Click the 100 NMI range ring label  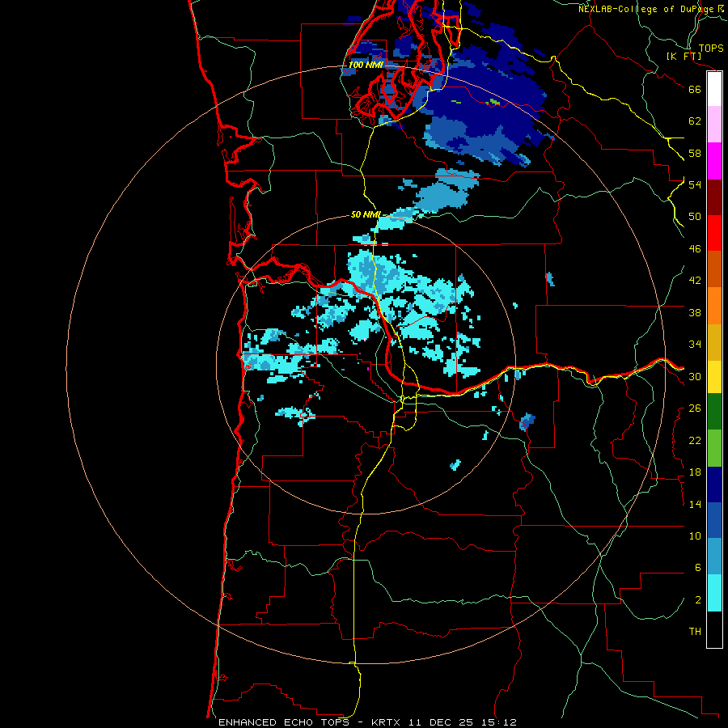[366, 65]
